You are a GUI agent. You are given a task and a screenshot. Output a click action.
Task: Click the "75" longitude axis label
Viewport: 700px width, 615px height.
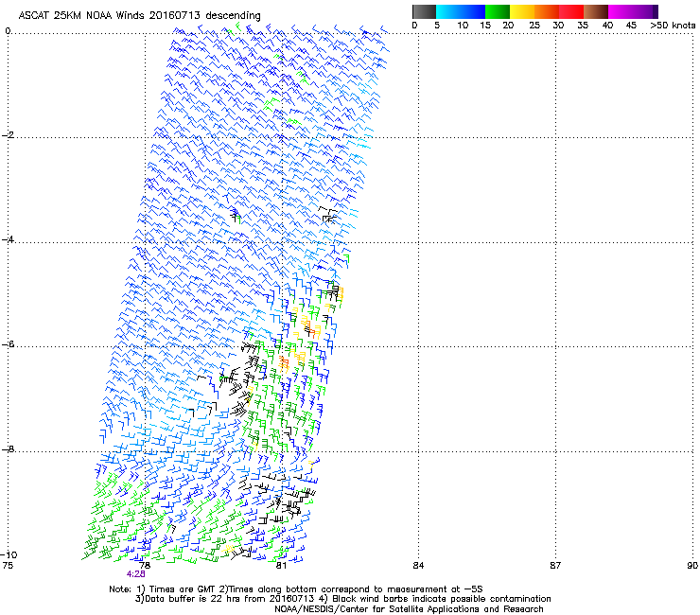point(8,566)
